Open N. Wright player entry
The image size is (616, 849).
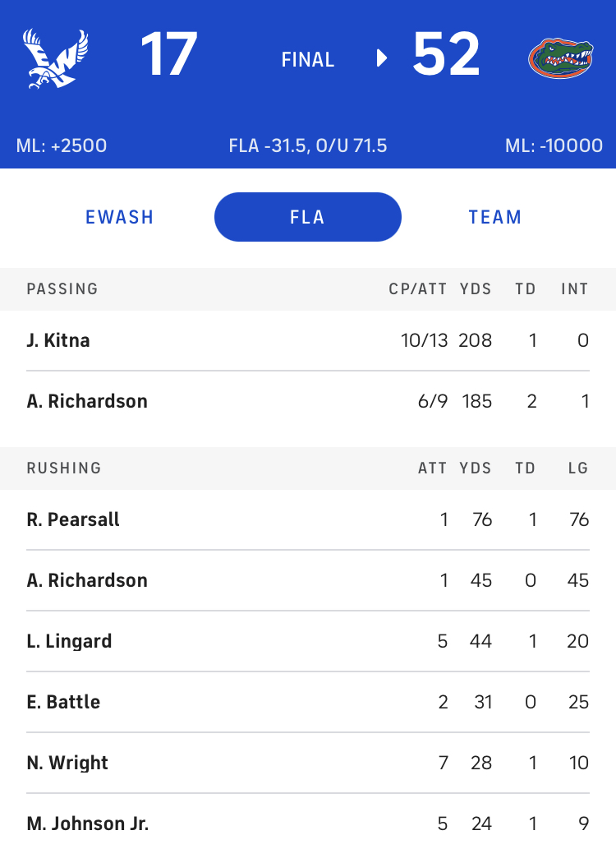(x=308, y=763)
